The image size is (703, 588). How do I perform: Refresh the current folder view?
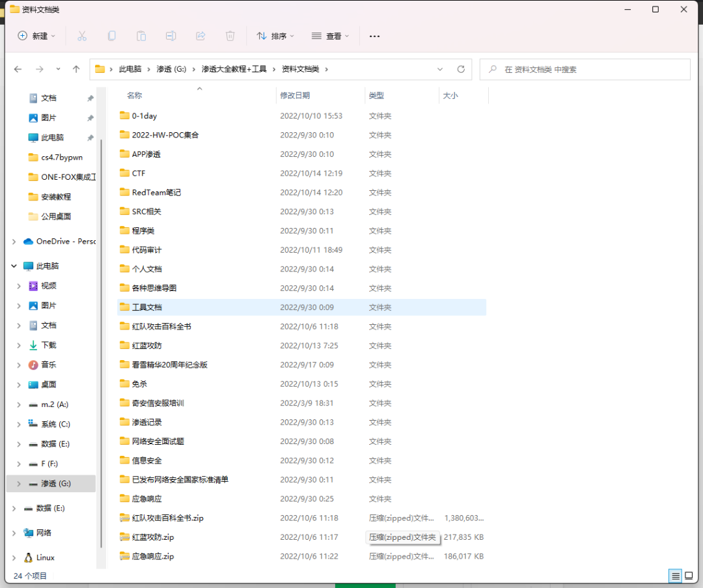(461, 69)
